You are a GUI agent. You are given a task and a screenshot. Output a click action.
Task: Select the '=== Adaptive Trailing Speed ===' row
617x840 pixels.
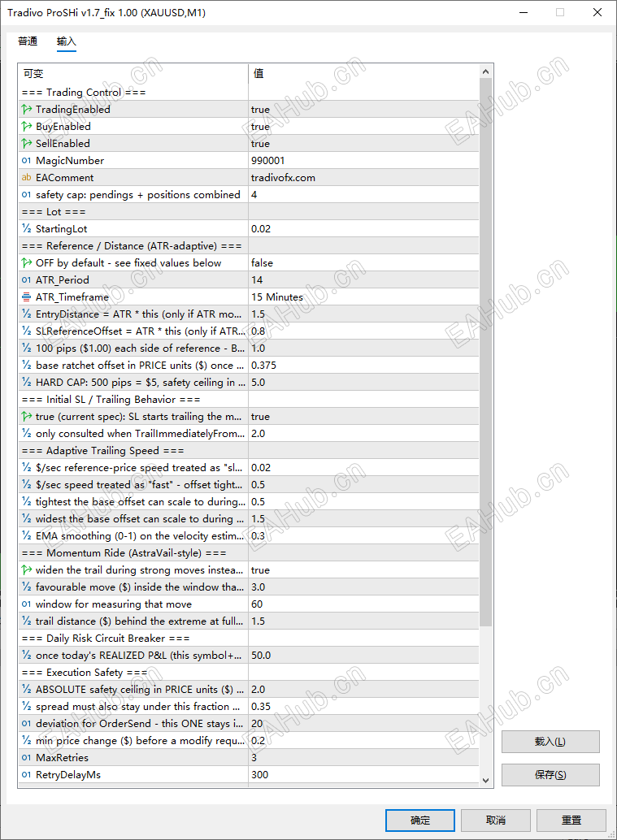click(x=249, y=451)
